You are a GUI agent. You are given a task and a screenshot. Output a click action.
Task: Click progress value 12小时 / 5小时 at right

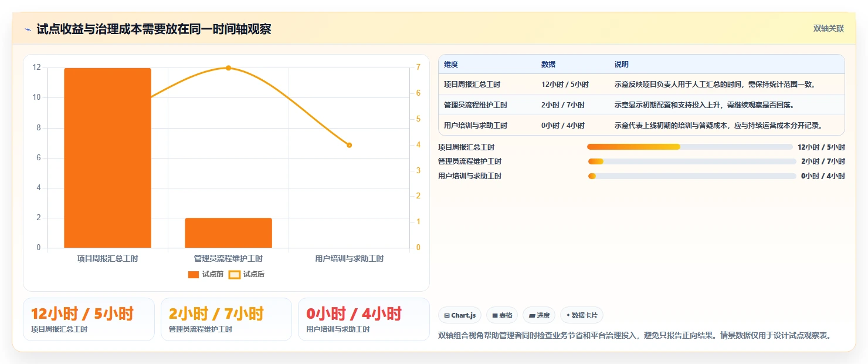821,147
